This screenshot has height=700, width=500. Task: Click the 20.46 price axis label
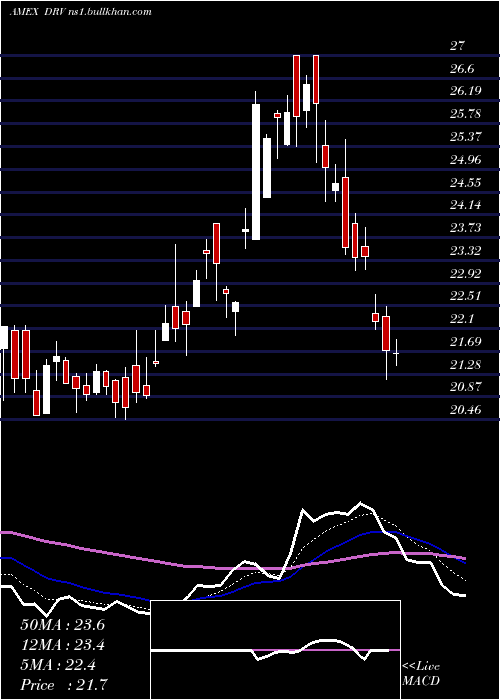coord(465,409)
